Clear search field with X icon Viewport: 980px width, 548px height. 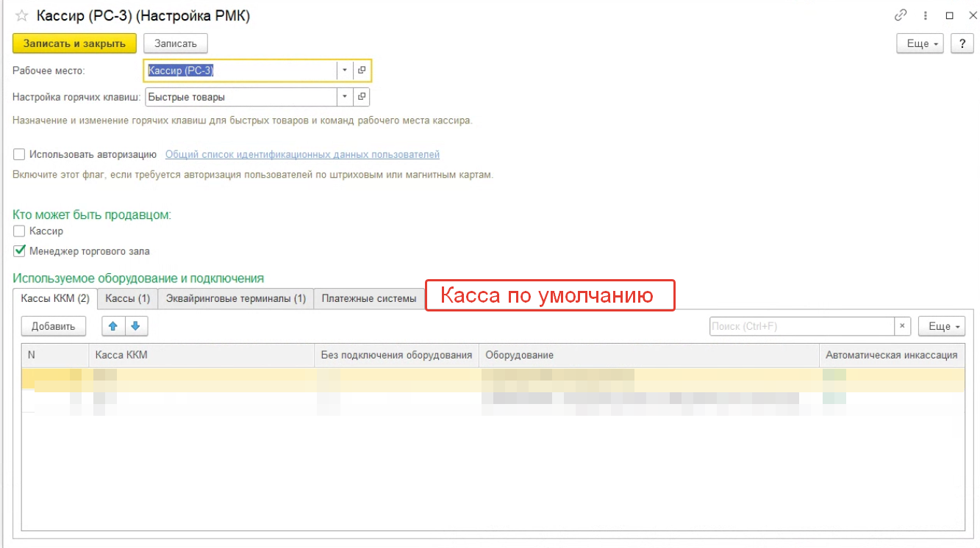(x=903, y=326)
